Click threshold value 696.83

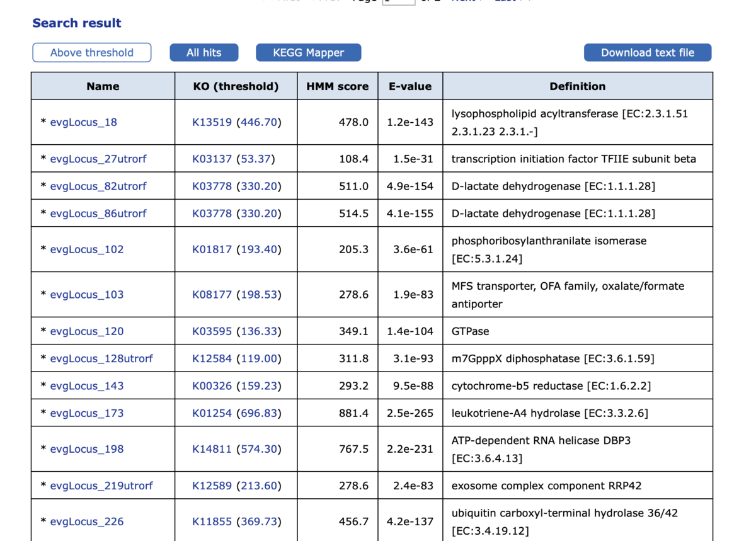259,413
